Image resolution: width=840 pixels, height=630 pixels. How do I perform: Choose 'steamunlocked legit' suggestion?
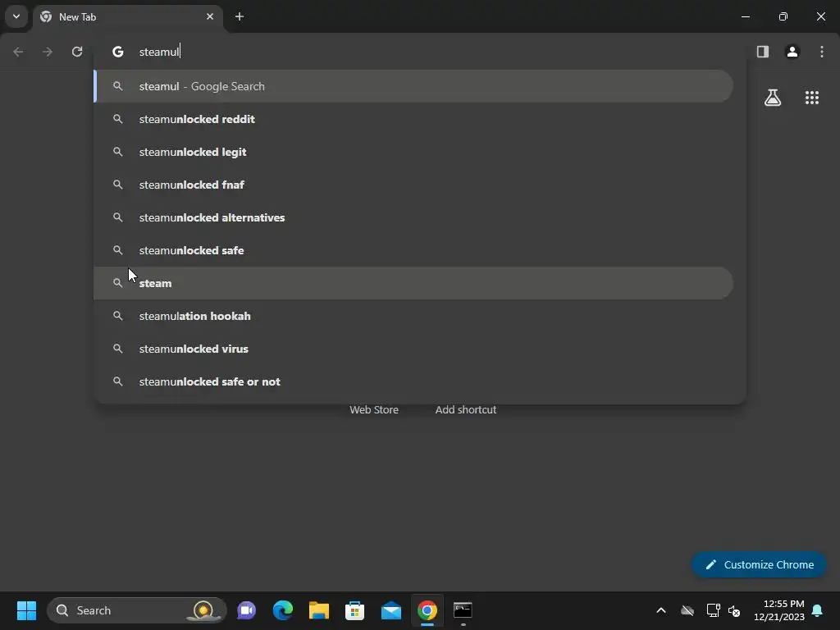413,152
